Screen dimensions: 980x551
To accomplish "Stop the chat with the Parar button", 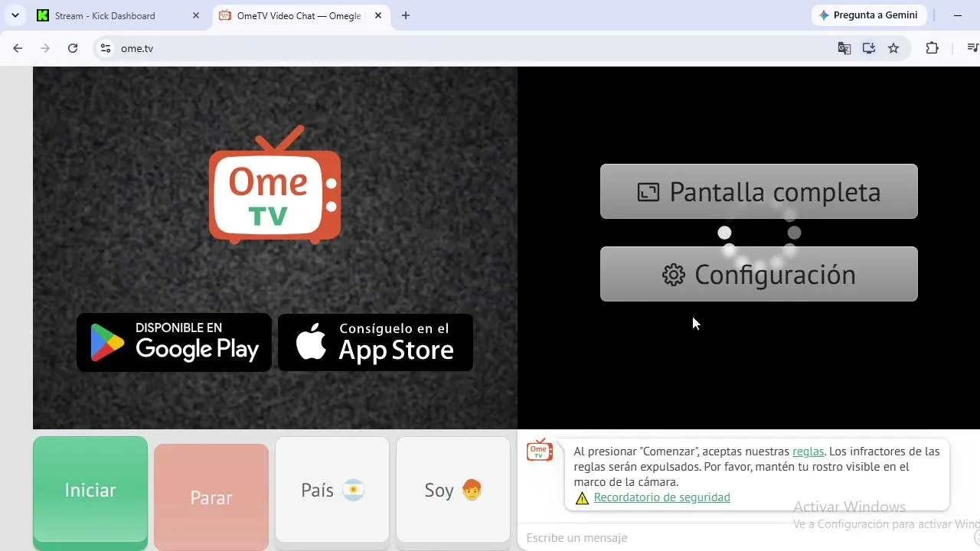I will click(x=211, y=497).
